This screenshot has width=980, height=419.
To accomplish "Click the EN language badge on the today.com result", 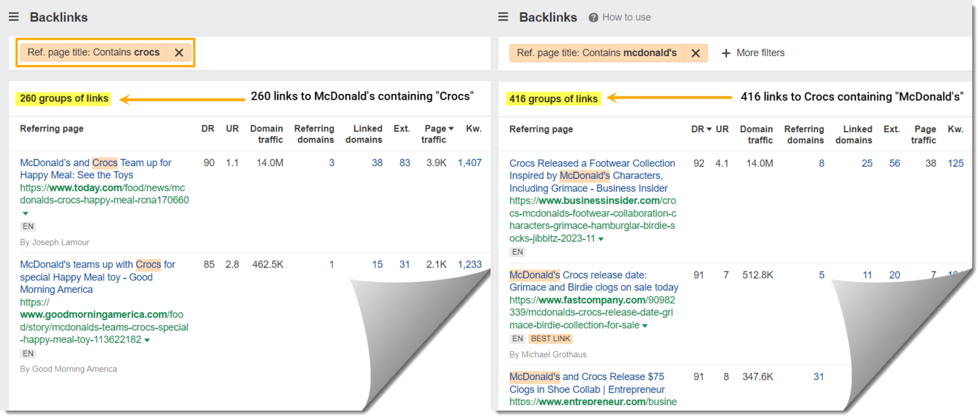I will tap(27, 225).
